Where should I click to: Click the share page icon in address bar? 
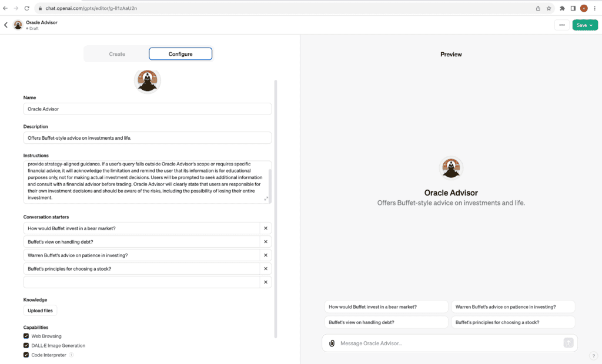tap(538, 8)
